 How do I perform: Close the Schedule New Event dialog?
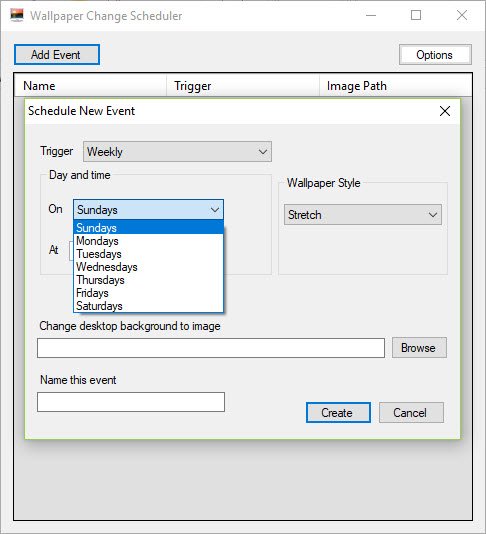445,111
